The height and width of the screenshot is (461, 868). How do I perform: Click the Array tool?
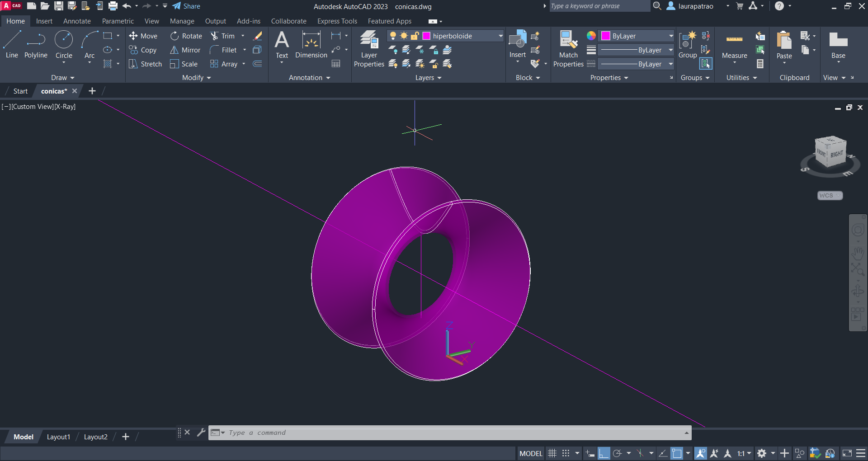(x=224, y=64)
